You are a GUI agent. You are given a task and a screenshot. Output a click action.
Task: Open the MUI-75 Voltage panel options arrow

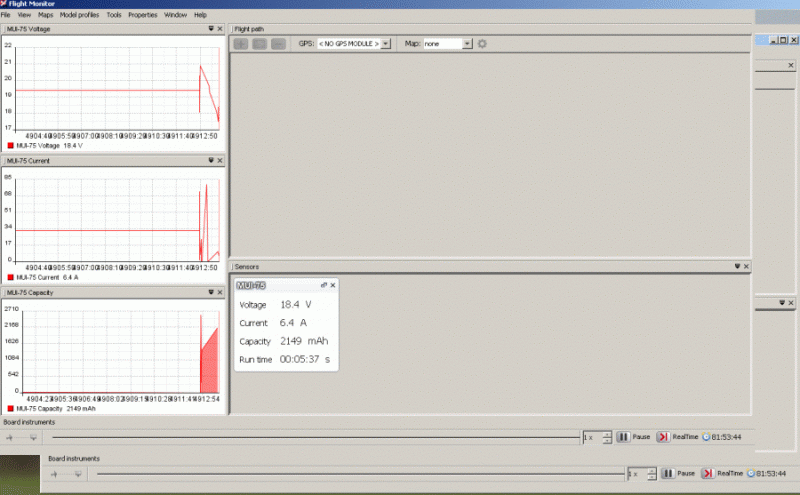tap(211, 29)
